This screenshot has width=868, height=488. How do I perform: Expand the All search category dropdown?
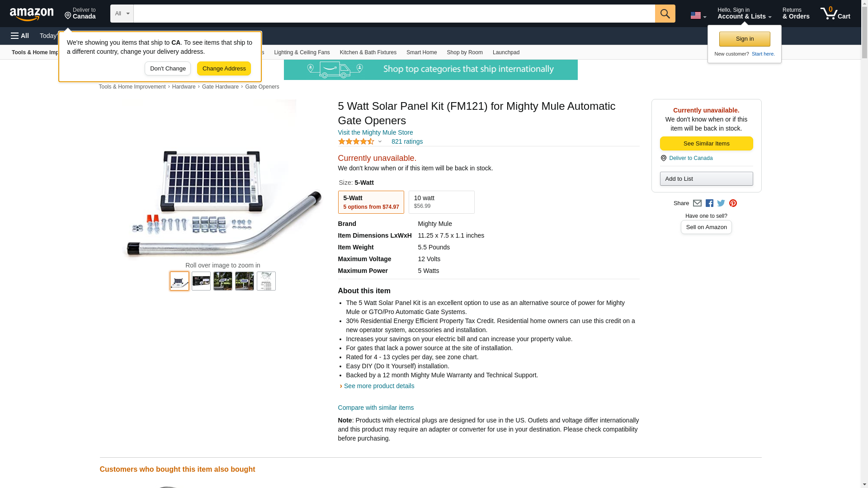click(122, 14)
